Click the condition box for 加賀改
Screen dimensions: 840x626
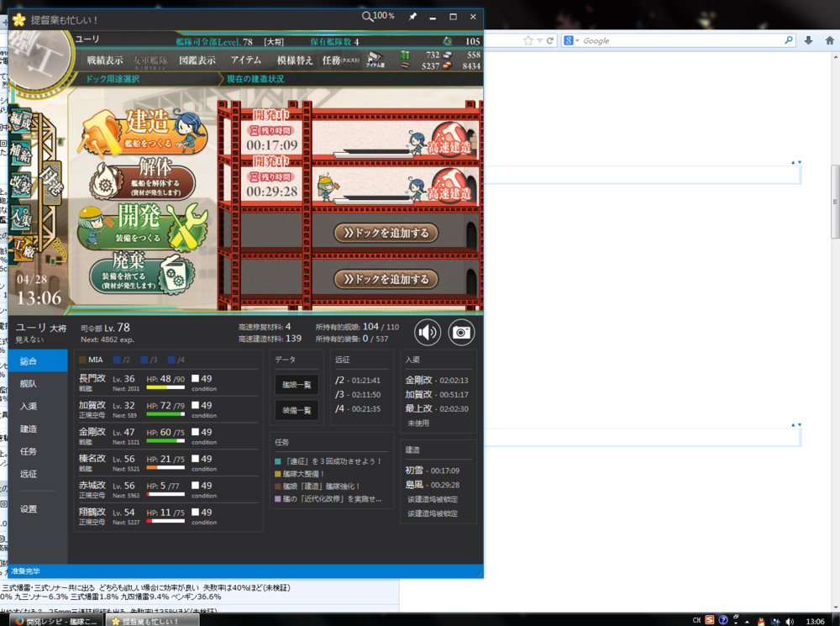pos(196,405)
